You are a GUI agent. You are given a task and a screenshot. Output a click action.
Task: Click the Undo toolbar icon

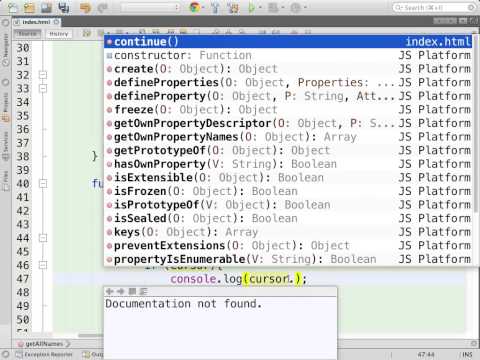(x=85, y=7)
